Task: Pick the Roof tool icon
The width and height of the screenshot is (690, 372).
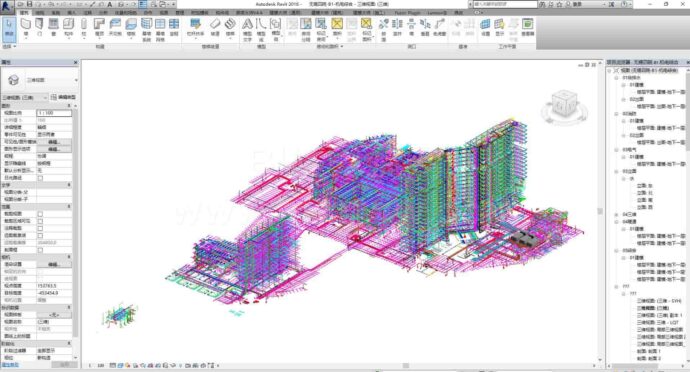Action: (x=99, y=26)
